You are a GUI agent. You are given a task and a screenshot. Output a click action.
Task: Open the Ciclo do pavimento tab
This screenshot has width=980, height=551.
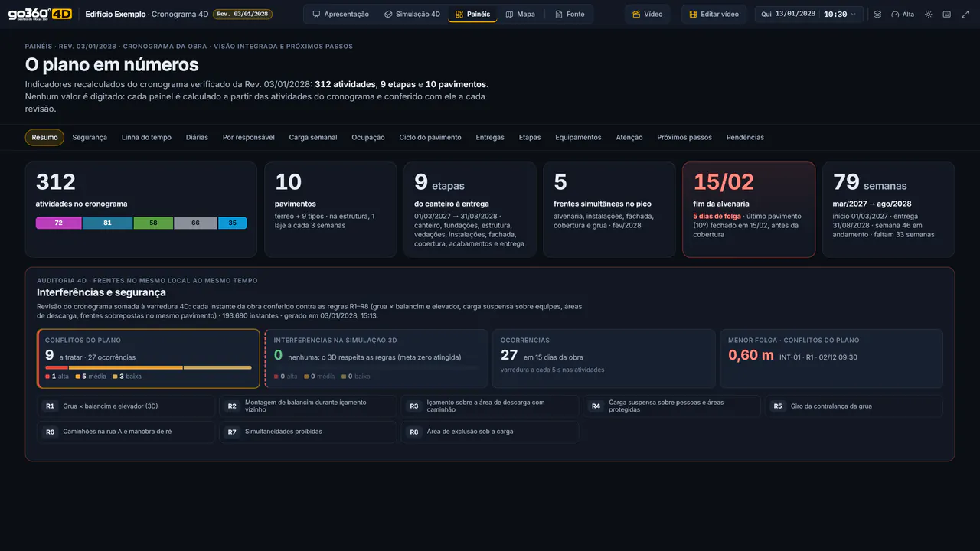[x=430, y=138]
